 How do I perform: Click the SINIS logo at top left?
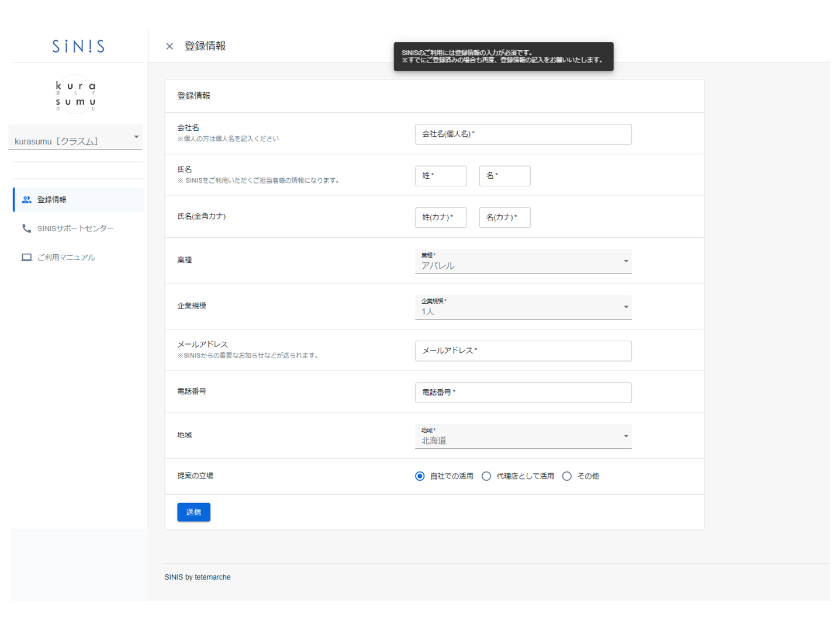(78, 46)
